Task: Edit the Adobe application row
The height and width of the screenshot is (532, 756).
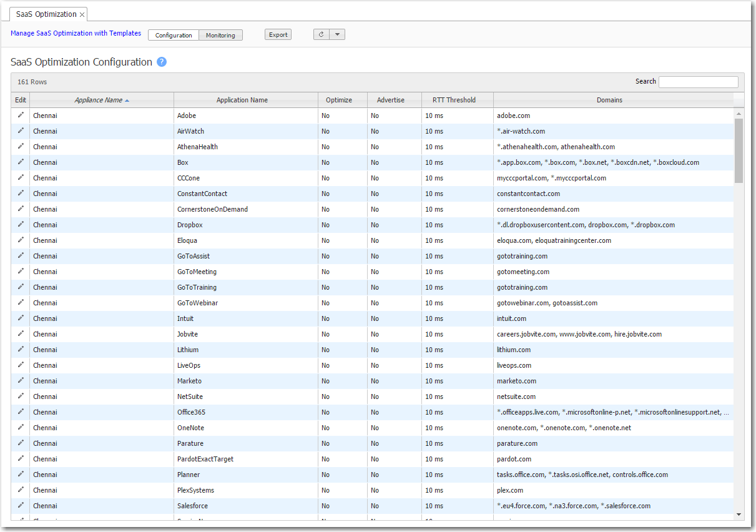Action: (x=21, y=116)
